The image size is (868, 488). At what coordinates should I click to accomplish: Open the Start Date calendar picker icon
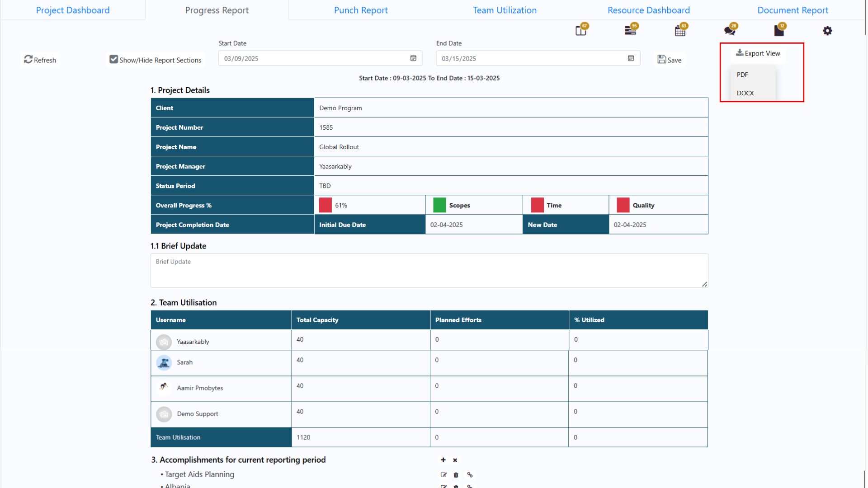click(x=413, y=58)
